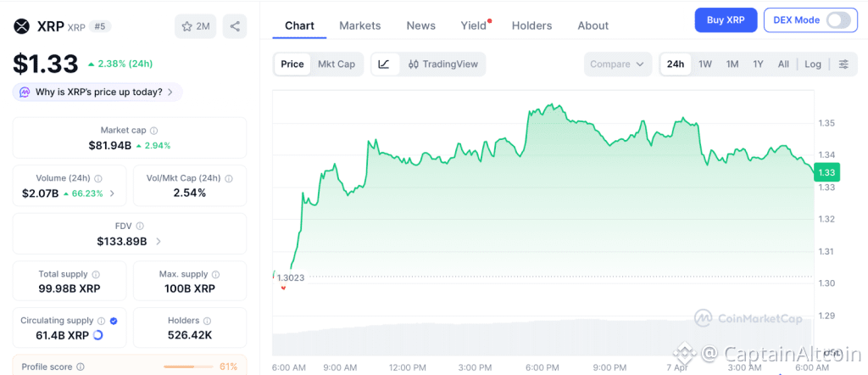The image size is (868, 375).
Task: Switch to the TradingView candlestick chart
Action: click(442, 64)
